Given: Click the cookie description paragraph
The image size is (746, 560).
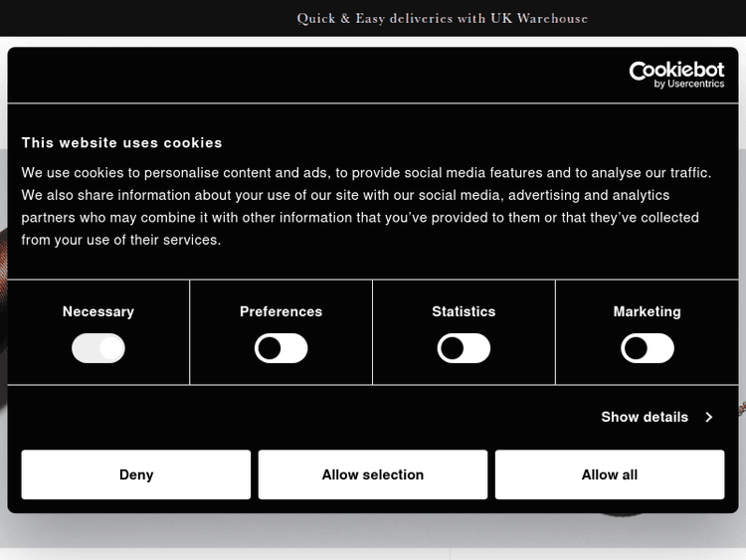Looking at the screenshot, I should coord(367,206).
